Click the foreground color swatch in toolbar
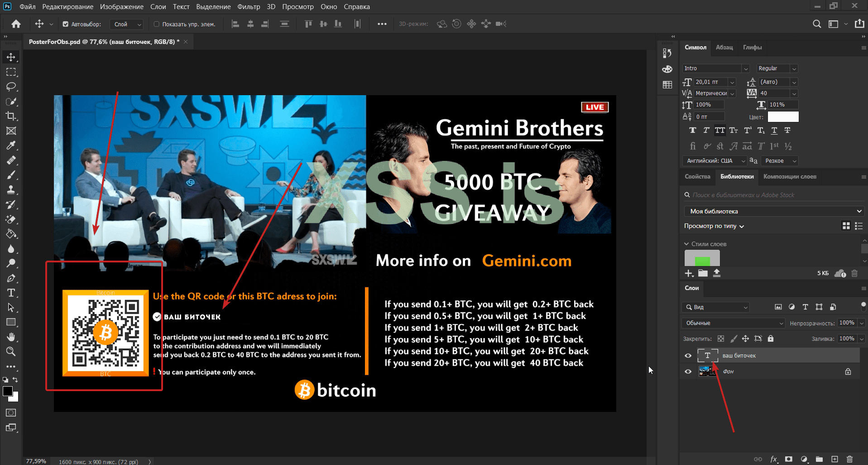Screen dimensions: 868x465 (x=8, y=392)
